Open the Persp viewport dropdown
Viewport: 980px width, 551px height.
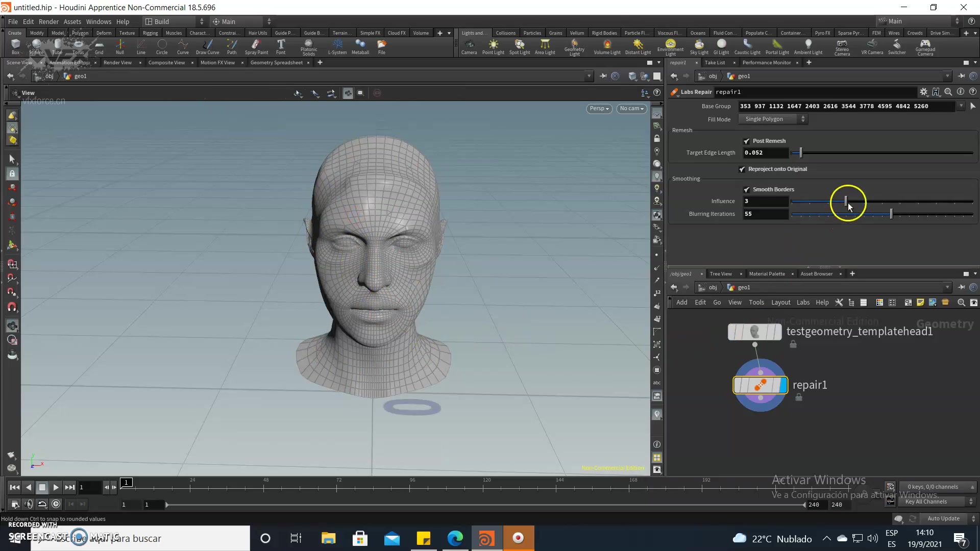[599, 109]
